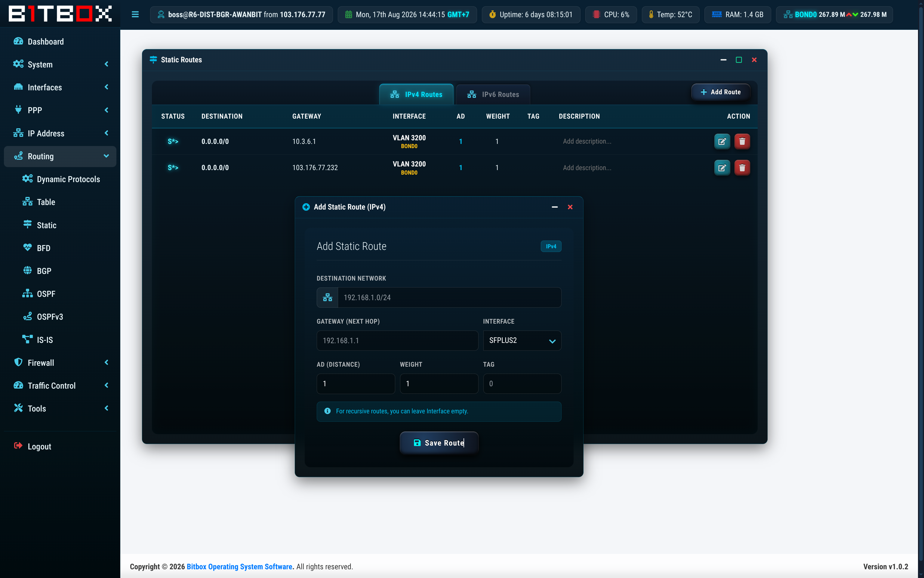Open the OSPF routing page
The height and width of the screenshot is (578, 924).
coord(39,294)
